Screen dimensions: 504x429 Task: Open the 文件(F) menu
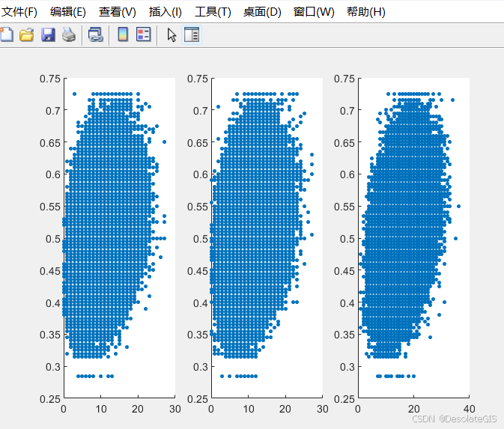[x=19, y=12]
